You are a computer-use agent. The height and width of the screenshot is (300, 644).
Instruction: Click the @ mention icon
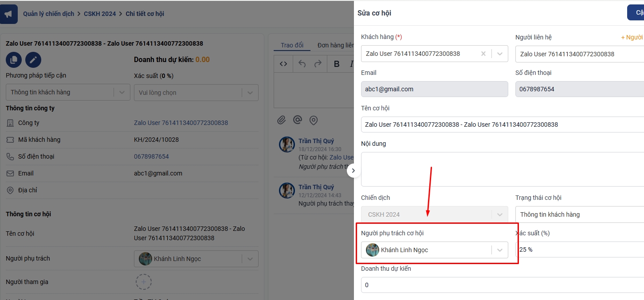tap(298, 120)
